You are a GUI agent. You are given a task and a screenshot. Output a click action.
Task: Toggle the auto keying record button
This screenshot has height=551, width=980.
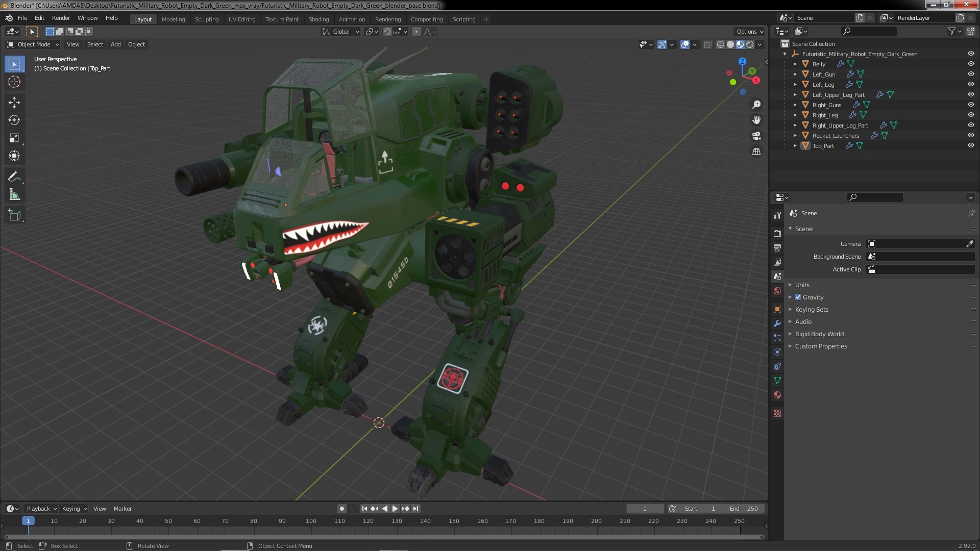(x=342, y=509)
